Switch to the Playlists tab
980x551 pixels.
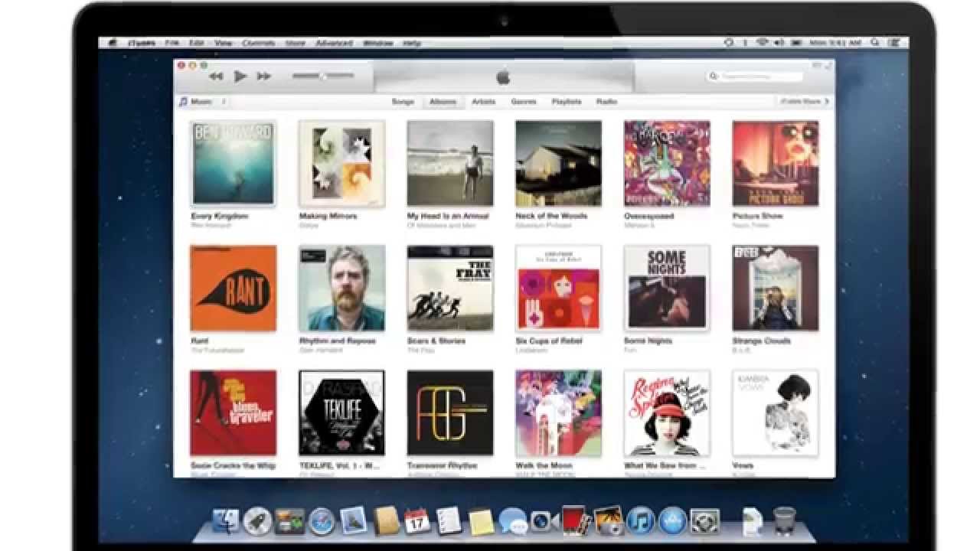point(567,101)
